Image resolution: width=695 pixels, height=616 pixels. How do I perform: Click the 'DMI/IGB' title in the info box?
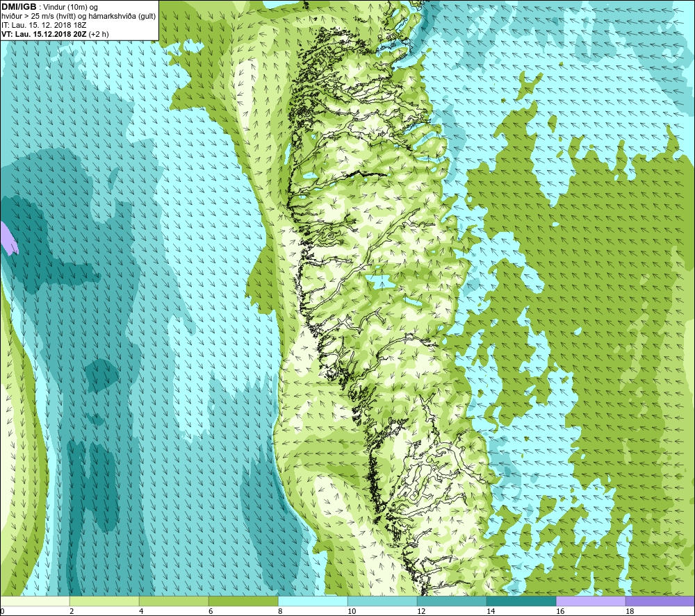19,7
